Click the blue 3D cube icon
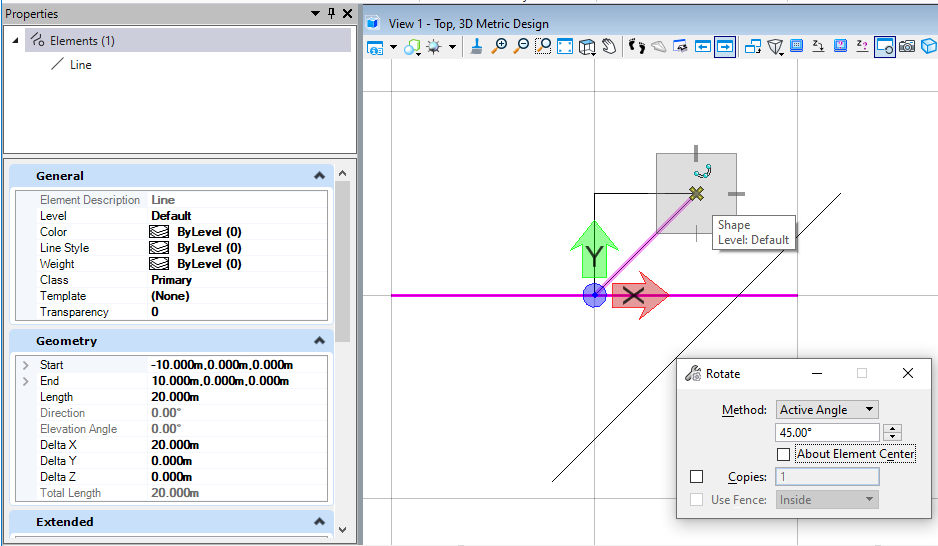Screen dimensions: 938x546 pos(929,47)
